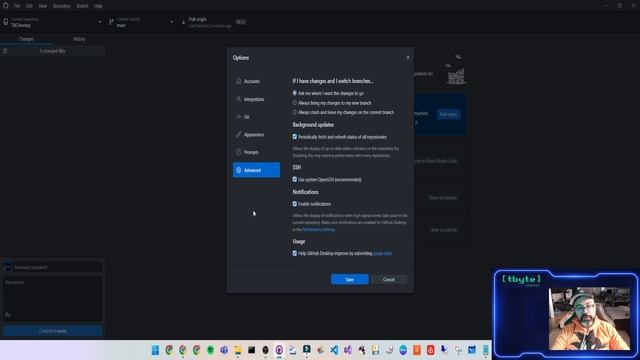Open File Explorer from the taskbar
The width and height of the screenshot is (640, 360).
click(238, 350)
